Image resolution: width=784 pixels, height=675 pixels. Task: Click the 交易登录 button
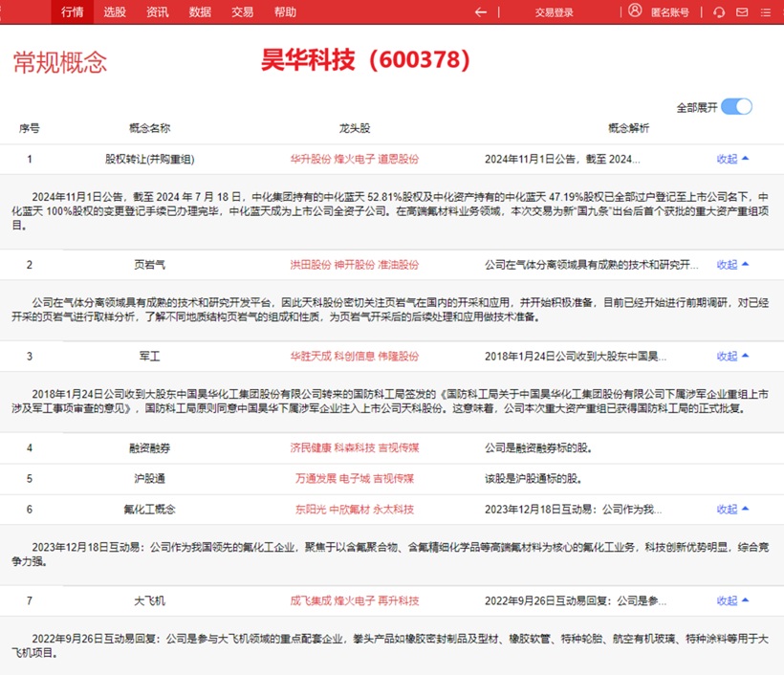[x=554, y=12]
